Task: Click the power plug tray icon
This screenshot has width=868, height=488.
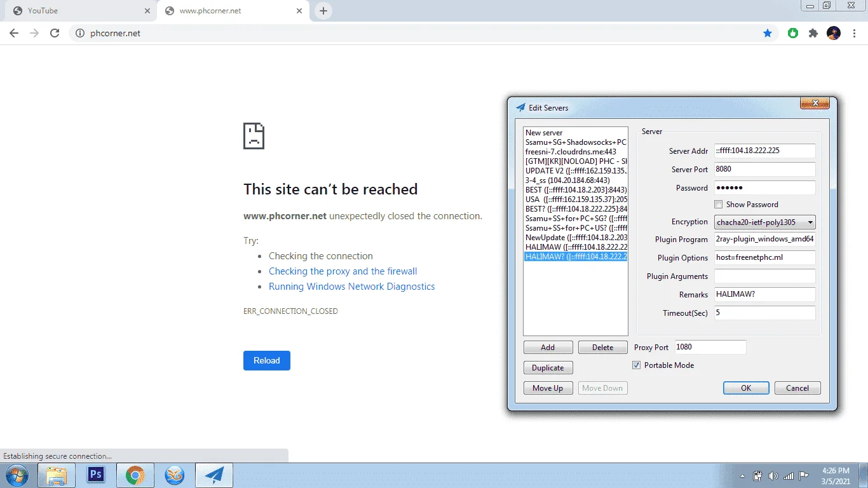Action: [x=757, y=476]
